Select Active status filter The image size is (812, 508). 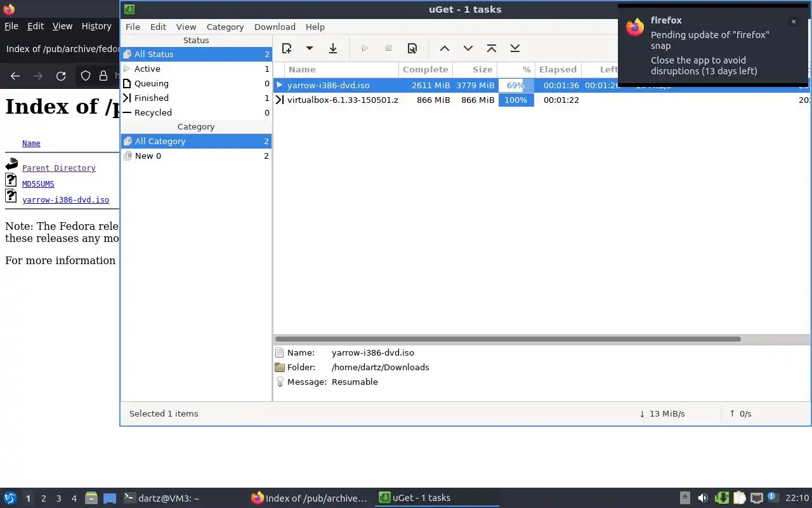tap(196, 69)
